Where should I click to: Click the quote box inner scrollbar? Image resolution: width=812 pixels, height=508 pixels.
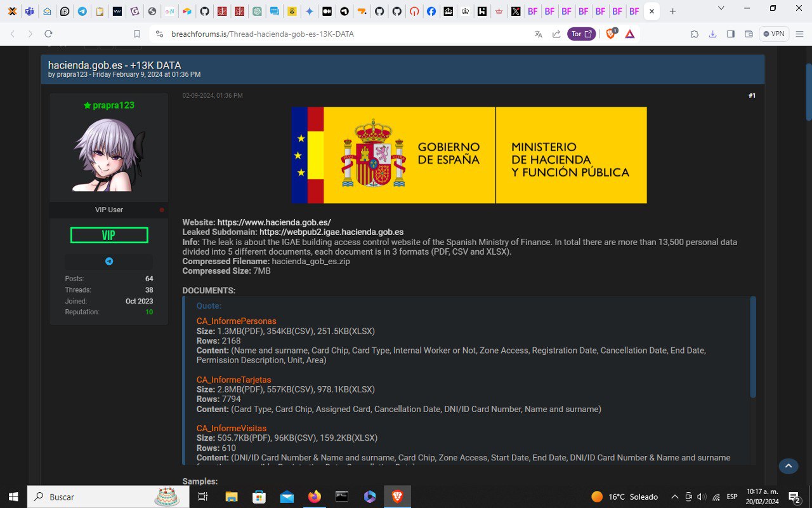pyautogui.click(x=753, y=347)
